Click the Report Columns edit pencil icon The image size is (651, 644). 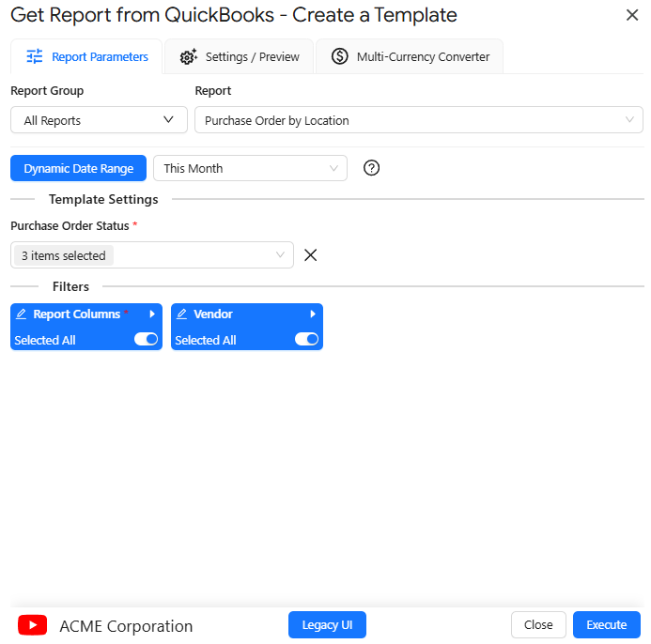click(22, 314)
